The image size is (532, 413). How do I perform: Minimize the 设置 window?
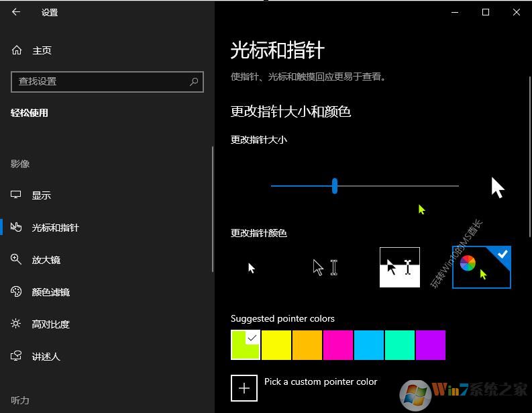coord(455,12)
